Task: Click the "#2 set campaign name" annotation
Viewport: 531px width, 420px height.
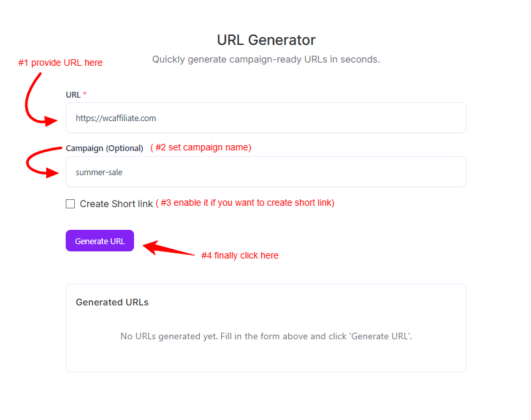Action: 201,148
